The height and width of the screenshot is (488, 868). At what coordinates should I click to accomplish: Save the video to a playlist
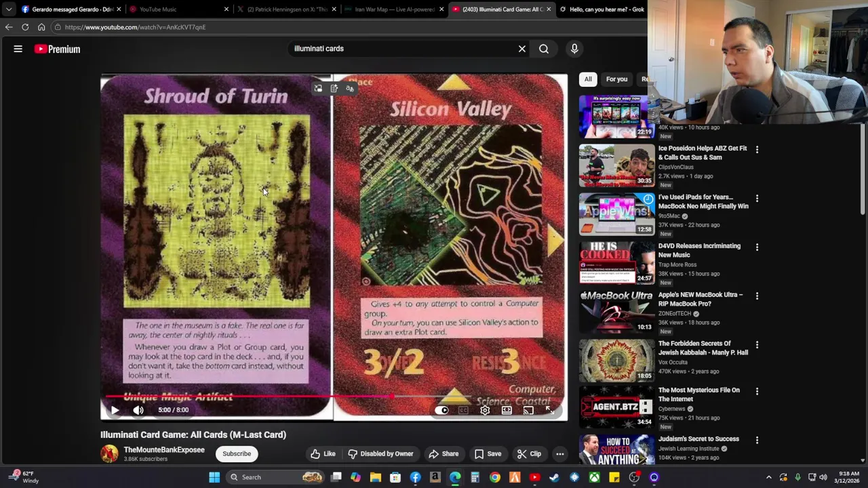pyautogui.click(x=488, y=453)
